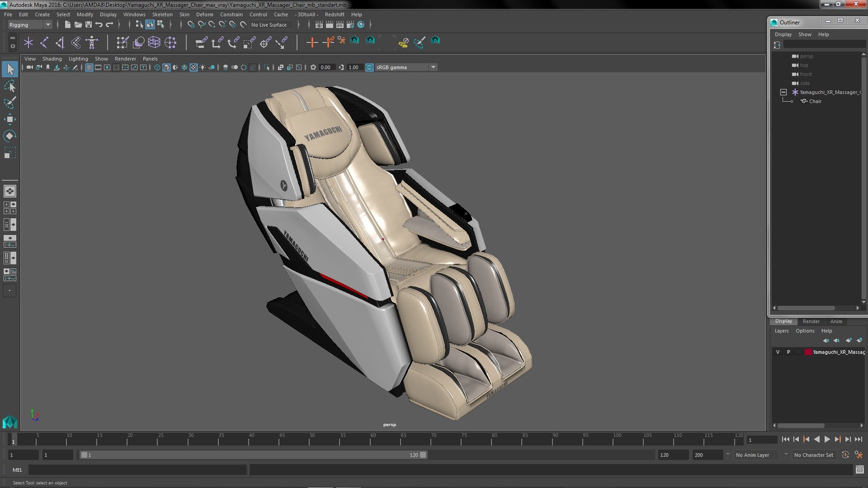This screenshot has height=488, width=868.
Task: Click the Create Lattice shelf icon
Action: (154, 43)
